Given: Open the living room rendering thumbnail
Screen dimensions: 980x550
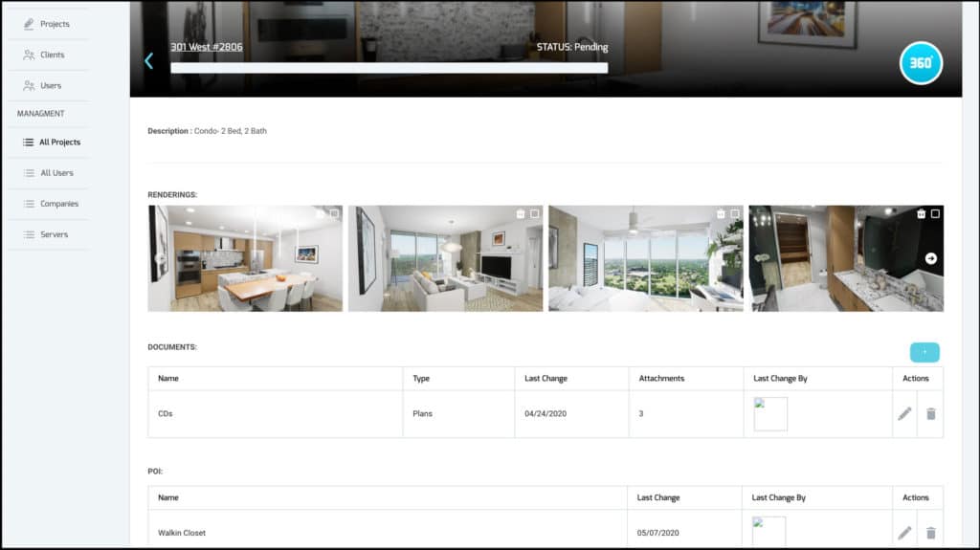Looking at the screenshot, I should 446,259.
